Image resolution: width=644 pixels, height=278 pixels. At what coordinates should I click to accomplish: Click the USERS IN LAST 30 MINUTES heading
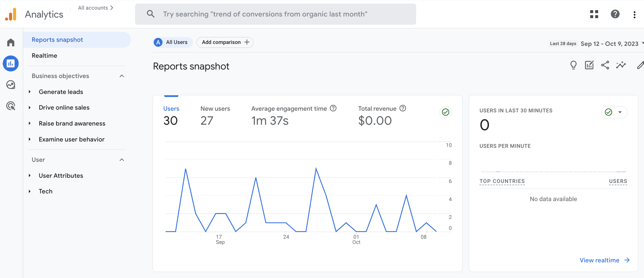[x=516, y=110]
